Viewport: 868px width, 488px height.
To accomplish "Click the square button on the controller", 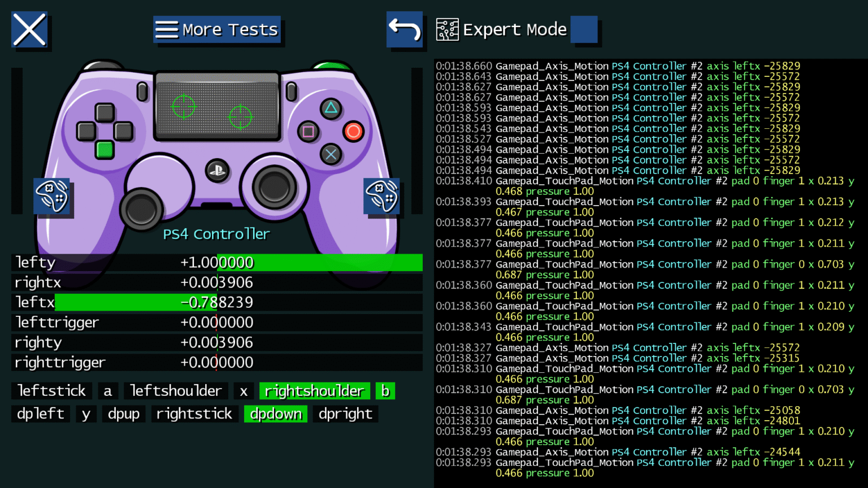I will click(309, 132).
